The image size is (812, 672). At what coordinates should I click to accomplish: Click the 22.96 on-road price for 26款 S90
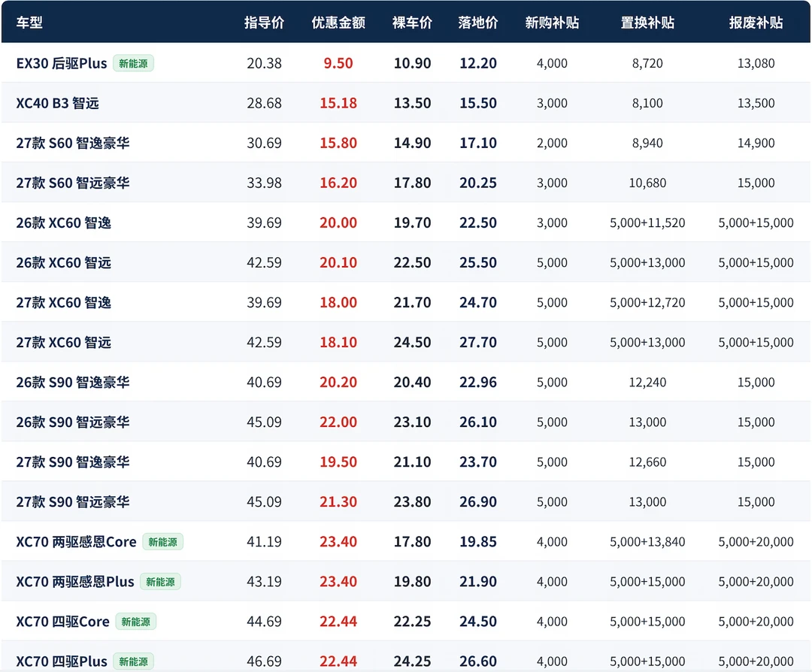coord(478,382)
